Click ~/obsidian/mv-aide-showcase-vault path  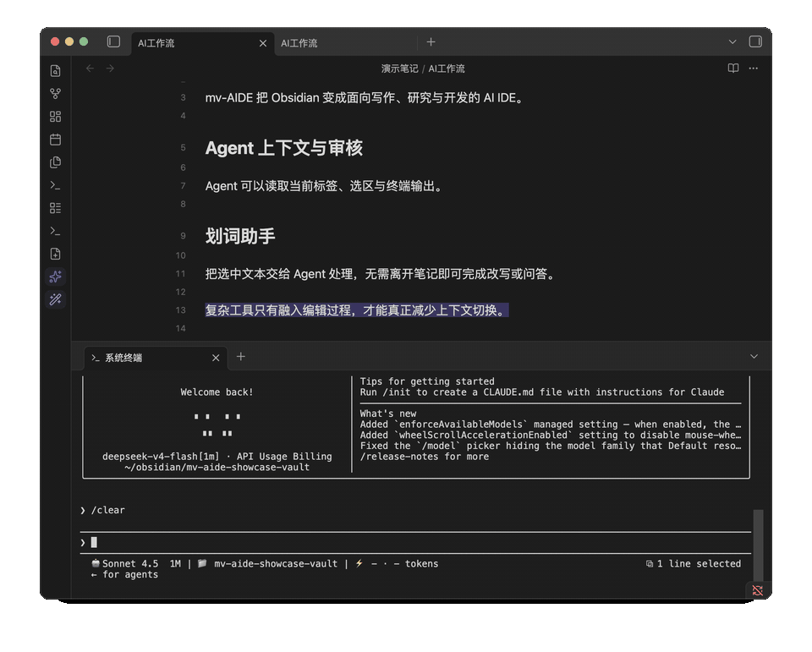(217, 467)
